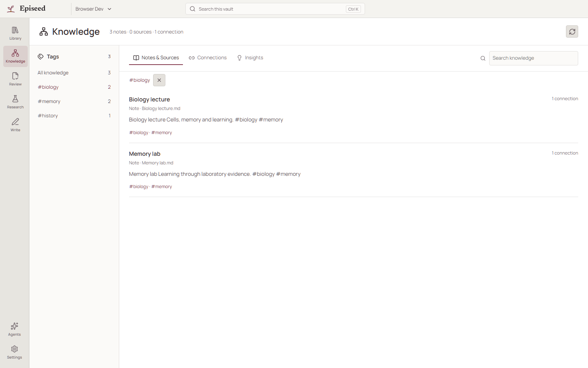Open Settings gear in sidebar
This screenshot has height=368, width=588.
click(14, 352)
